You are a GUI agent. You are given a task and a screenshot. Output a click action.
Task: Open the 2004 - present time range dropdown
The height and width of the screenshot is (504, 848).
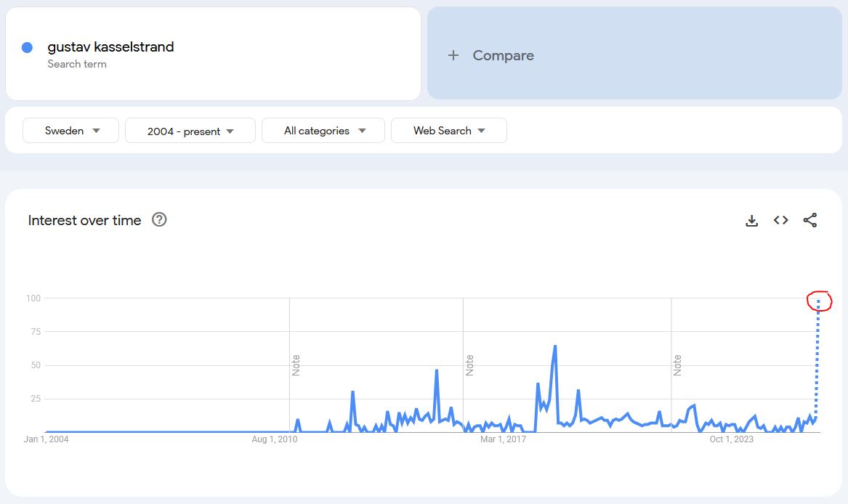[x=190, y=130]
